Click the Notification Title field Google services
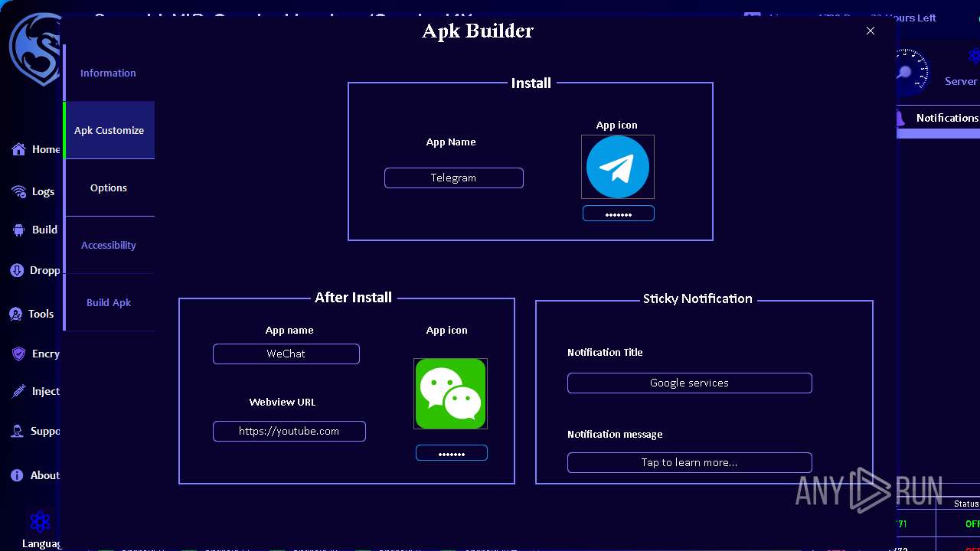Image resolution: width=980 pixels, height=551 pixels. click(x=689, y=383)
